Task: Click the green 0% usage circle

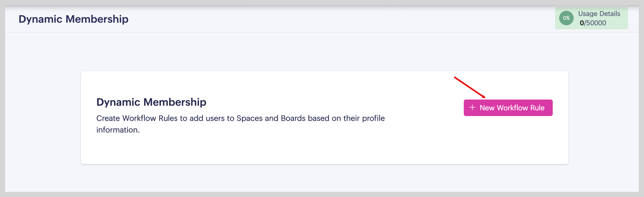Action: (566, 18)
